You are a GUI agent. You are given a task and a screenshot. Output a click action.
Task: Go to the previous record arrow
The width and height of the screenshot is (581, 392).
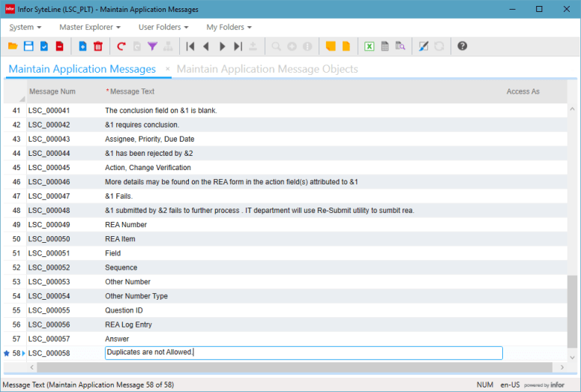point(206,46)
